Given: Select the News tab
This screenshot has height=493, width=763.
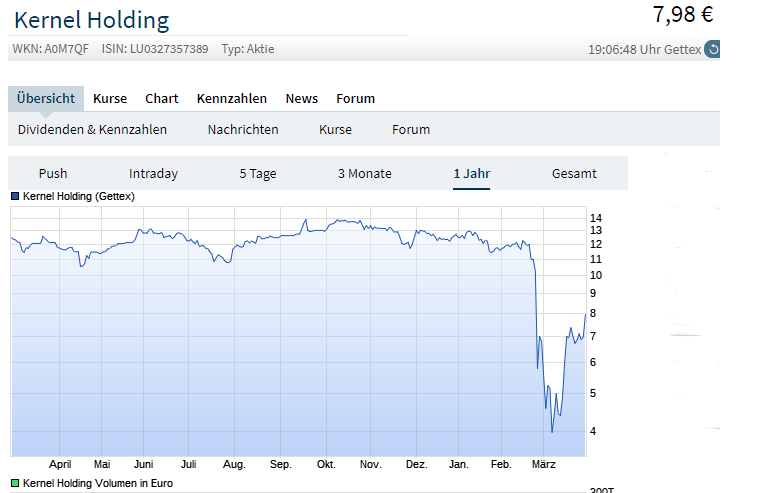Looking at the screenshot, I should click(x=302, y=99).
